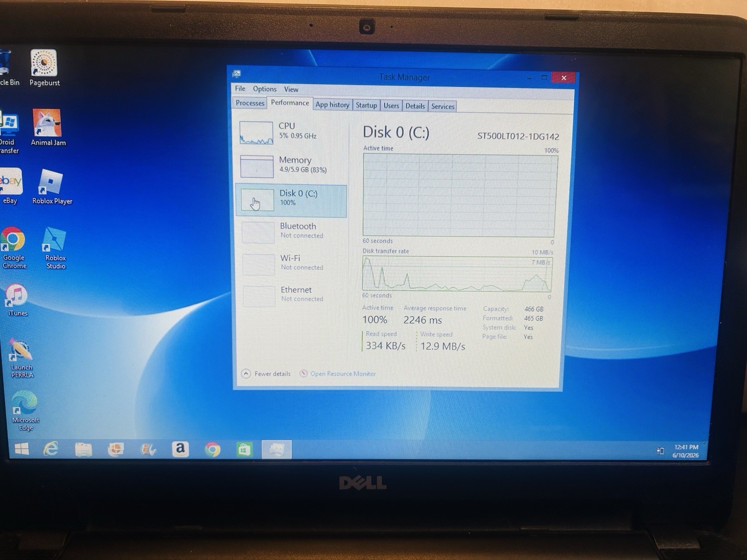Click the Task Manager title bar icon
Screen dimensions: 747x560
click(237, 74)
